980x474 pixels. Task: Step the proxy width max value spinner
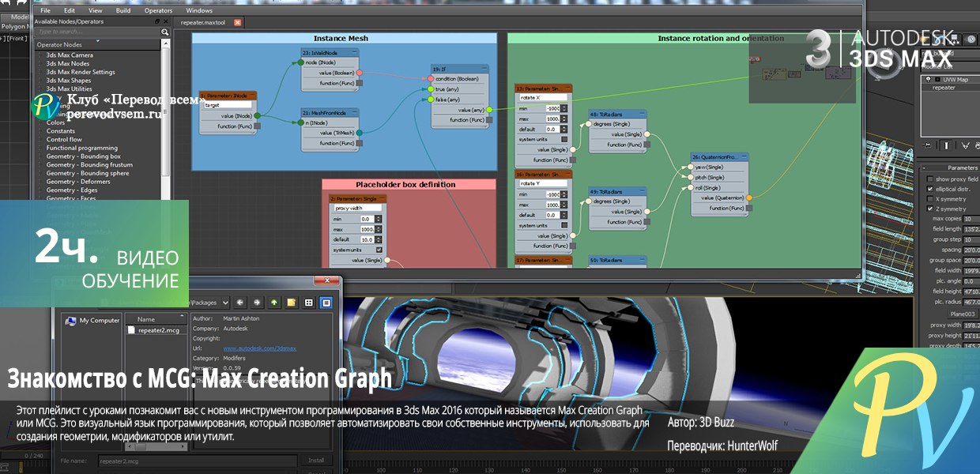point(379,229)
